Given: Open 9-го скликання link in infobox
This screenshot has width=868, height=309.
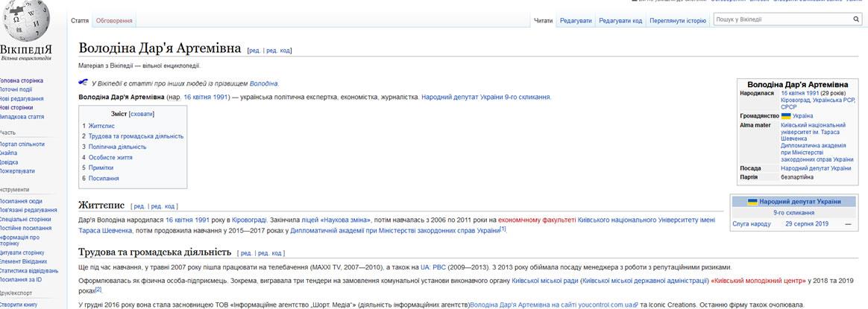Looking at the screenshot, I should point(794,213).
